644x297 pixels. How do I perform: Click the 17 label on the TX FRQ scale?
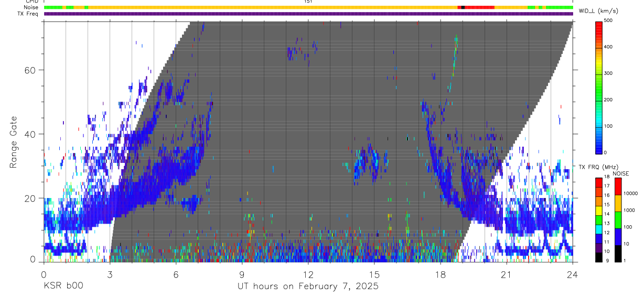pos(606,186)
